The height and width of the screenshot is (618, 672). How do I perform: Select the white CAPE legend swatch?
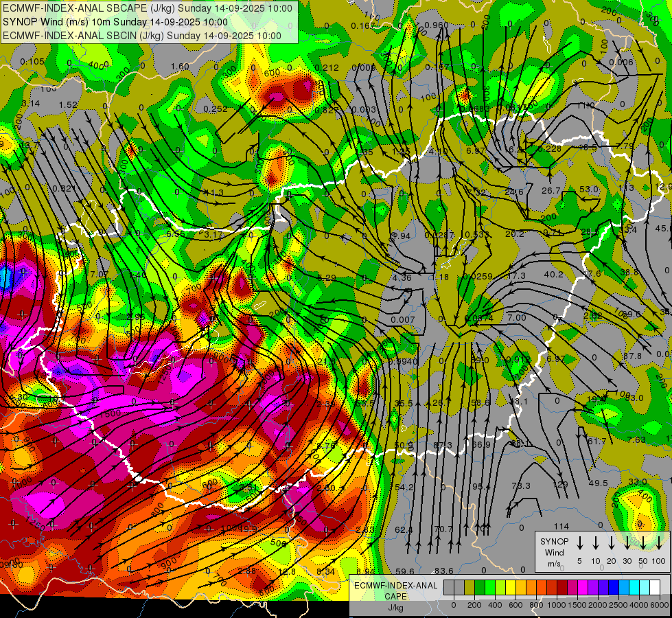pos(654,587)
